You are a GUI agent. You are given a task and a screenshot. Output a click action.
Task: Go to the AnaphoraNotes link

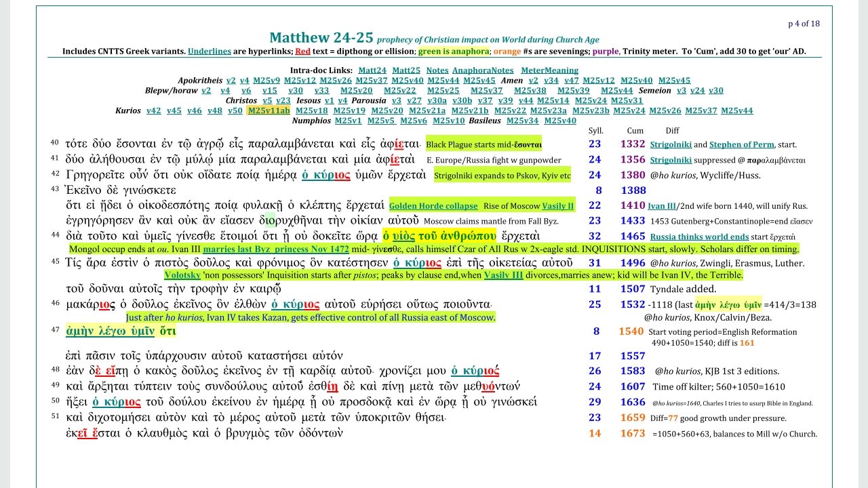(x=484, y=70)
